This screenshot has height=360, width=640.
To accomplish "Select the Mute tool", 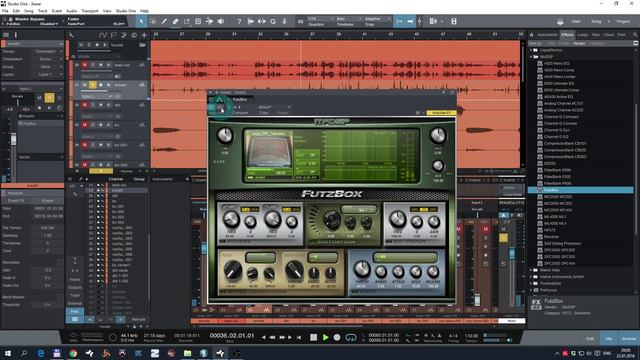I will tap(198, 21).
